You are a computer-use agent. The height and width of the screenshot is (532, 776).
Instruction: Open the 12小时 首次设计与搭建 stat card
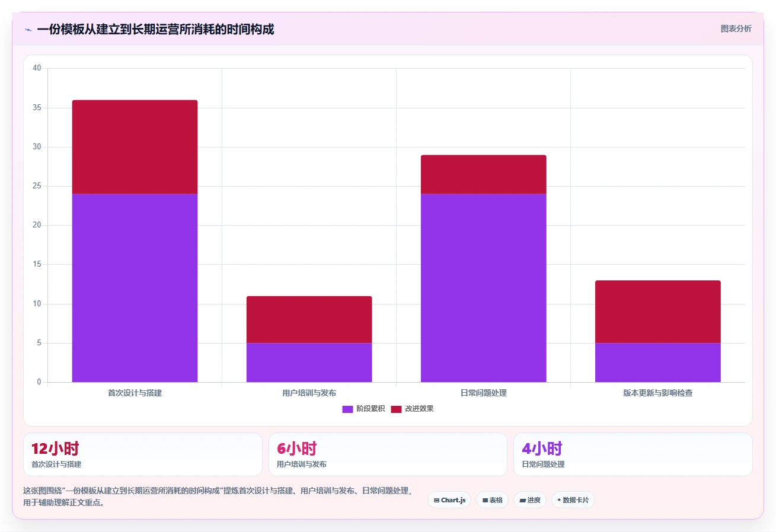[x=142, y=454]
